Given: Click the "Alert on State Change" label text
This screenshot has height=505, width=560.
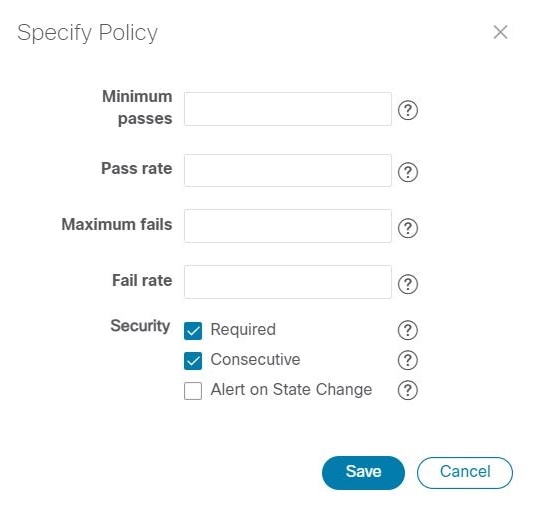Looking at the screenshot, I should (x=291, y=389).
